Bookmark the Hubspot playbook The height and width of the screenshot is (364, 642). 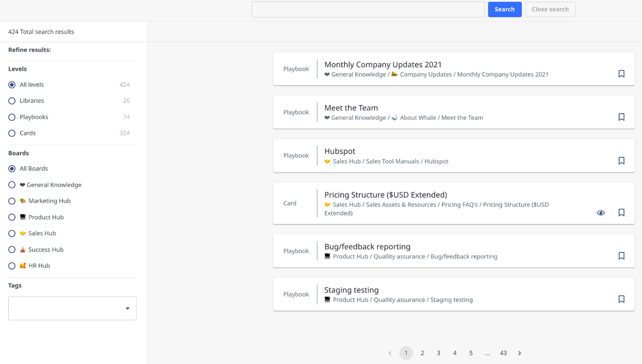click(x=621, y=161)
